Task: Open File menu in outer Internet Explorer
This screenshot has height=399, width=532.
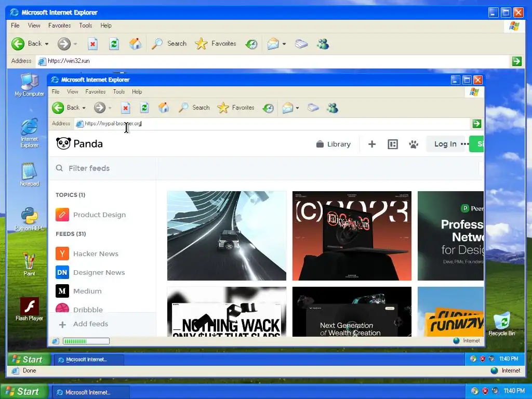Action: pyautogui.click(x=15, y=25)
